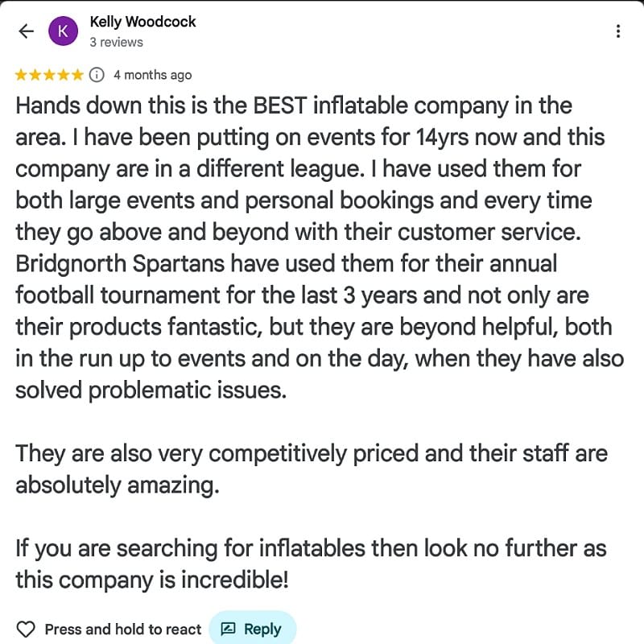Screen dimensions: 644x644
Task: Click the "competitively priced" paragraph
Action: point(311,452)
